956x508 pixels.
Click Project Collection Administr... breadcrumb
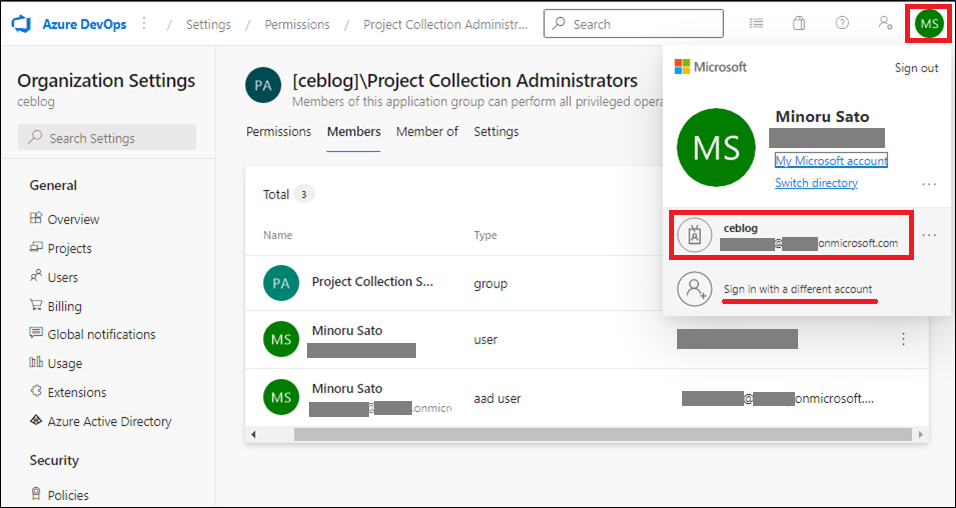click(446, 24)
